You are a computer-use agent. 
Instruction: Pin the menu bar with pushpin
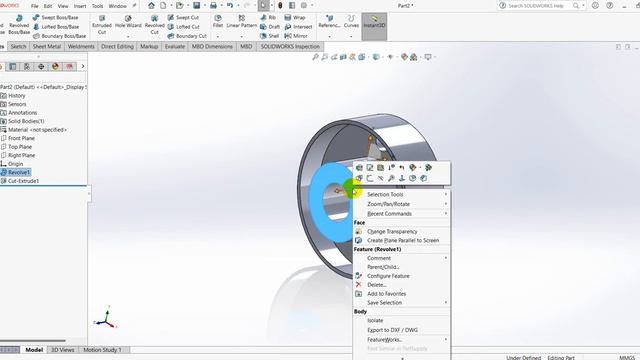pos(134,6)
